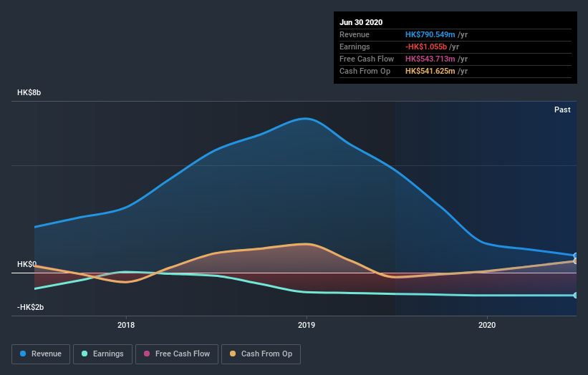Click the HK$541.625m cash from op value
The image size is (588, 375).
(430, 71)
